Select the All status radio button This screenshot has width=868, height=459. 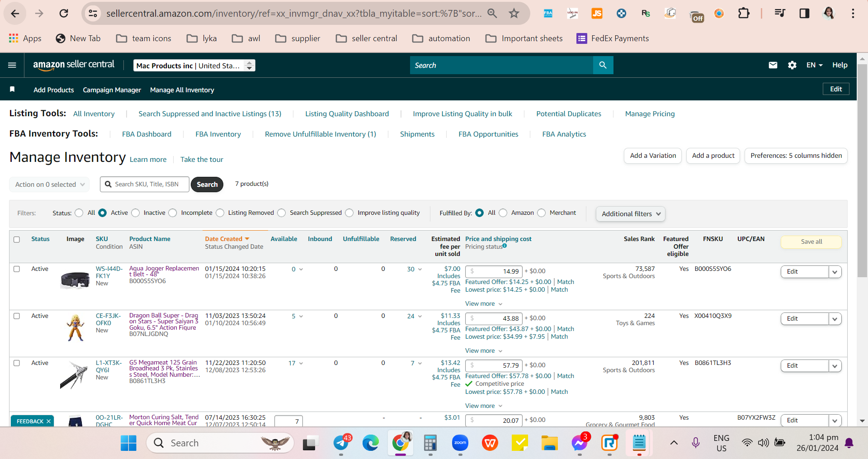pyautogui.click(x=79, y=213)
